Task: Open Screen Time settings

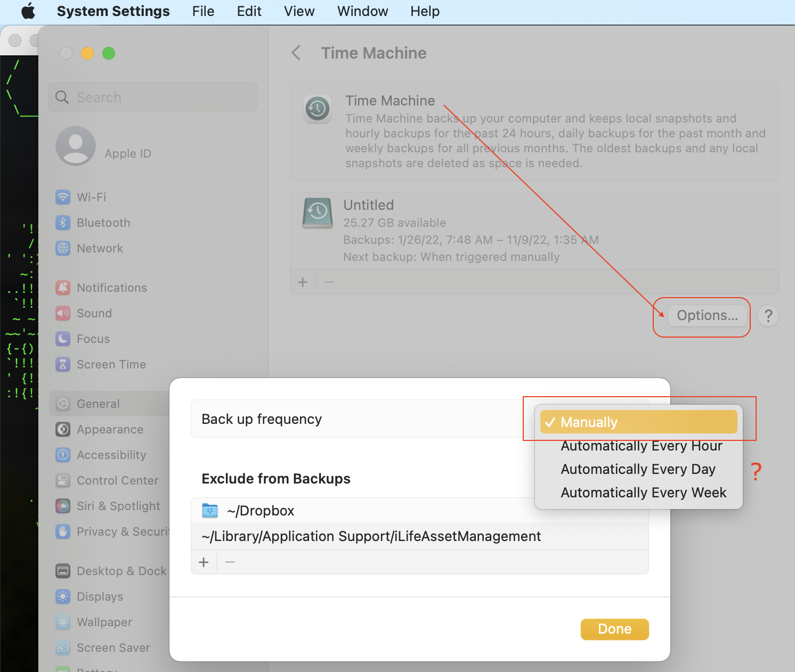Action: tap(111, 364)
